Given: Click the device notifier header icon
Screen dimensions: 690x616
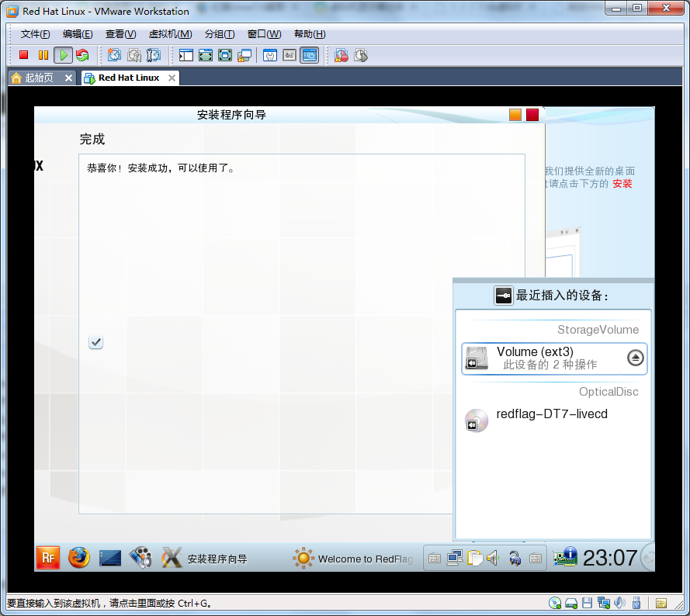Looking at the screenshot, I should point(504,296).
